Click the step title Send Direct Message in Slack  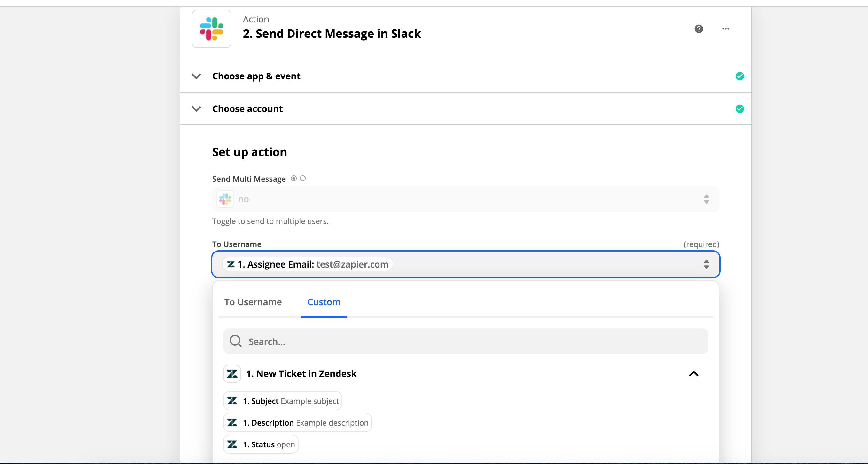tap(332, 33)
